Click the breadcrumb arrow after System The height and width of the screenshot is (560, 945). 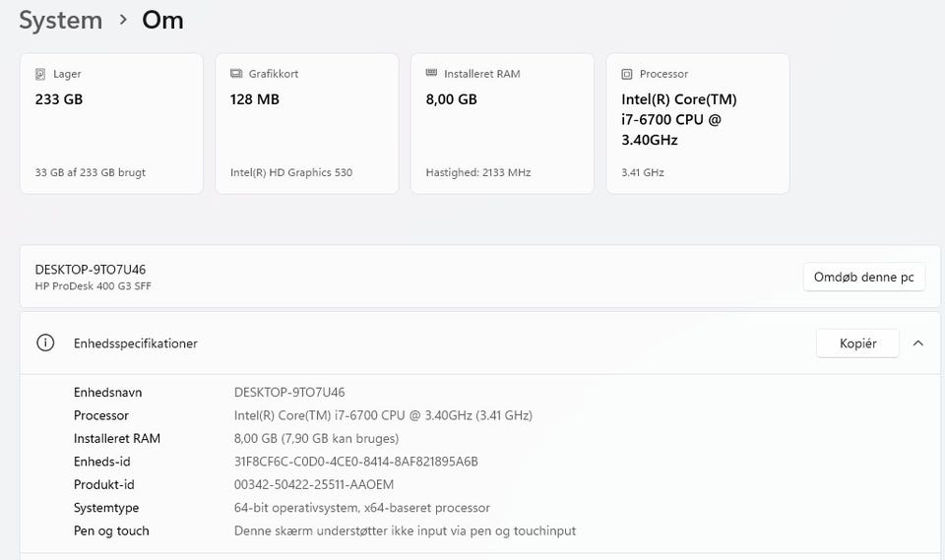point(123,21)
